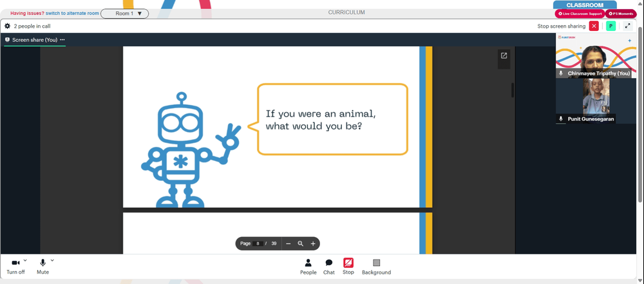Click mic icon beside Chinmayee Tripathy
This screenshot has width=644, height=284.
561,73
